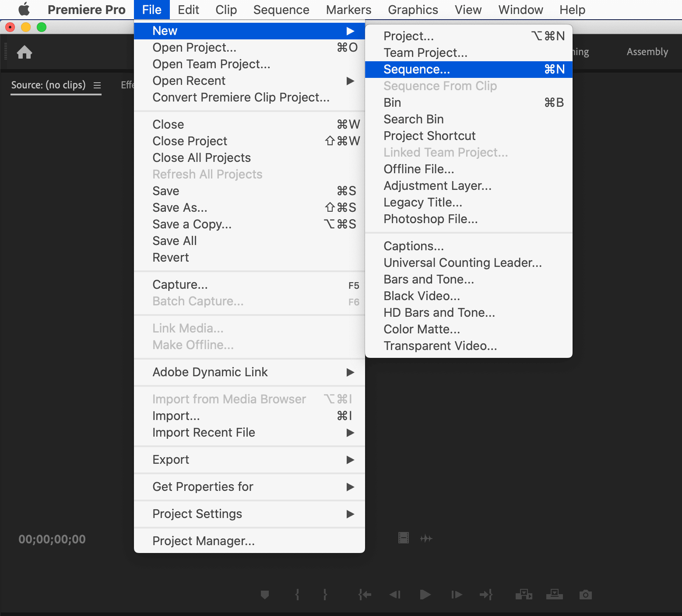Screen dimensions: 682x616
Task: Click the Export Frame camera icon
Action: pyautogui.click(x=586, y=595)
